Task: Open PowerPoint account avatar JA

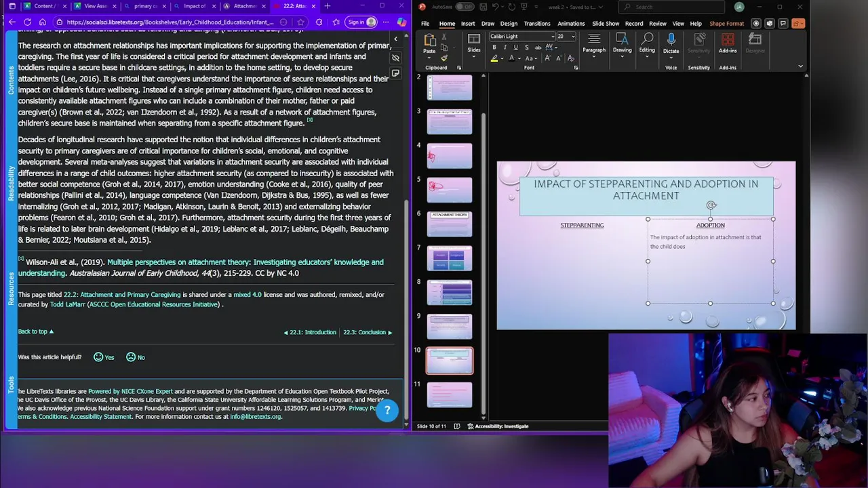Action: coord(739,7)
